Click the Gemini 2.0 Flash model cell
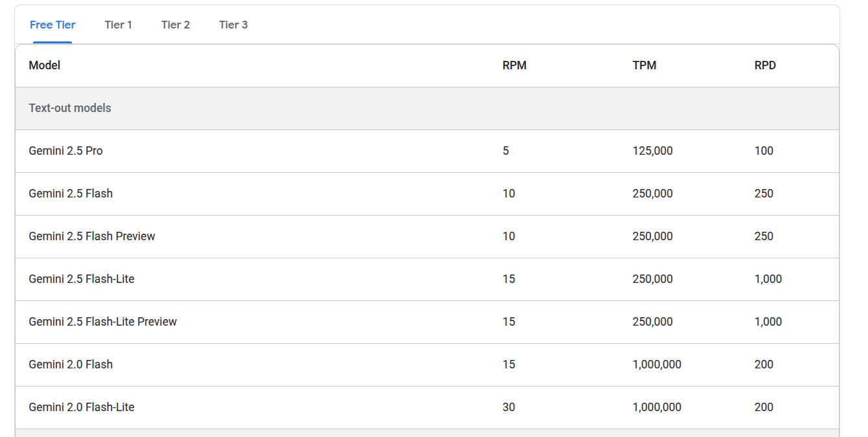Viewport: 868px width, 437px height. click(x=71, y=364)
